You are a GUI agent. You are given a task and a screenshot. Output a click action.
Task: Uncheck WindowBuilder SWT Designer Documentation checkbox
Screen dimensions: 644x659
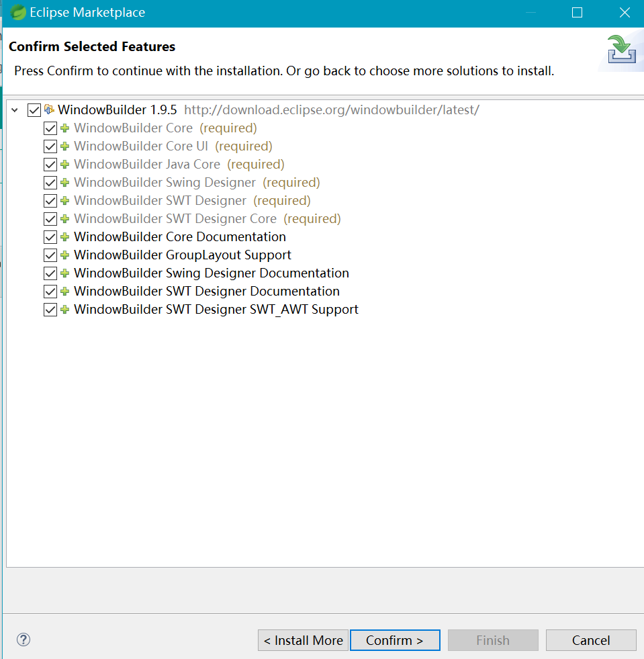point(50,292)
